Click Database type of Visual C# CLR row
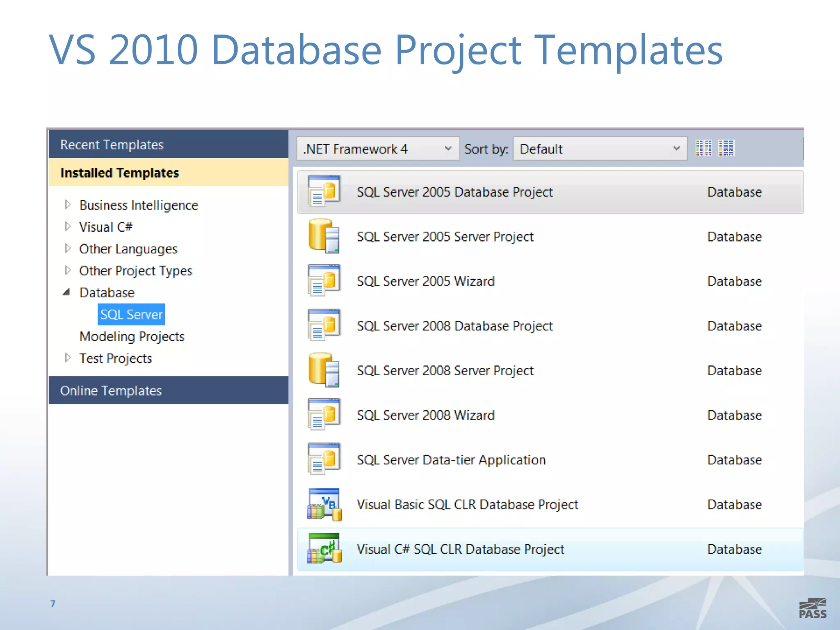Screen dimensions: 840x630 [734, 549]
